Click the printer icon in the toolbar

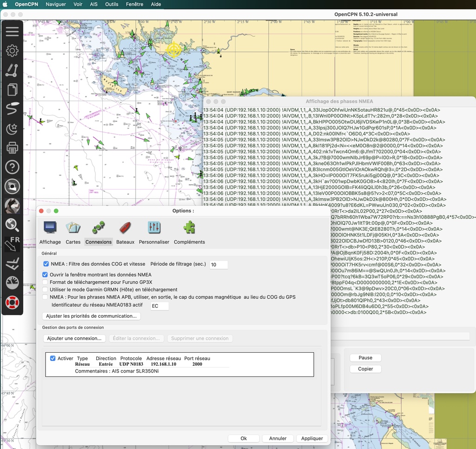pyautogui.click(x=12, y=148)
